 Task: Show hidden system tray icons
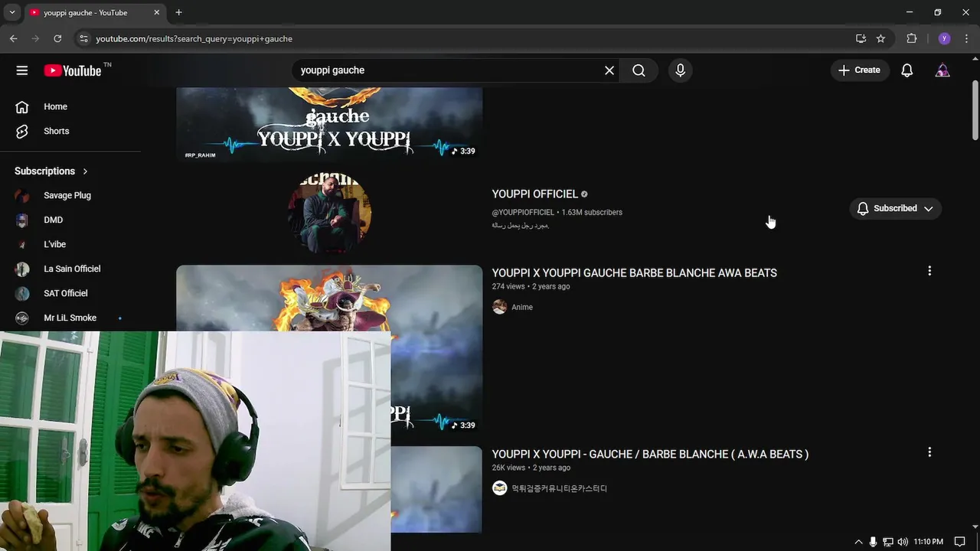[x=858, y=542]
